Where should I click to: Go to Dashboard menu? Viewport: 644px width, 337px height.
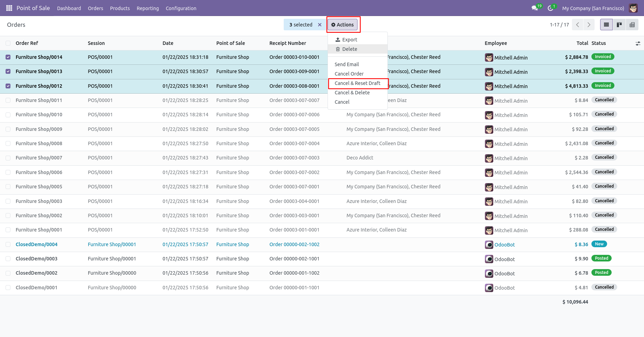click(x=69, y=8)
